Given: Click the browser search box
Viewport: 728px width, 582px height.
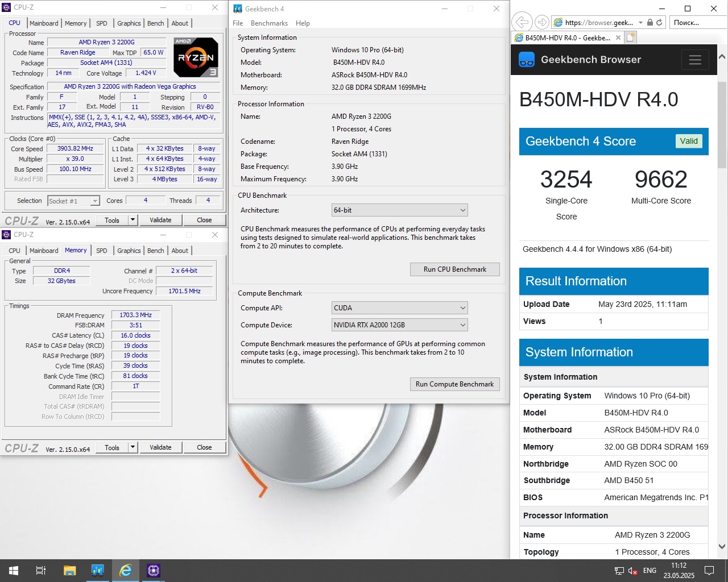Looking at the screenshot, I should (x=697, y=23).
